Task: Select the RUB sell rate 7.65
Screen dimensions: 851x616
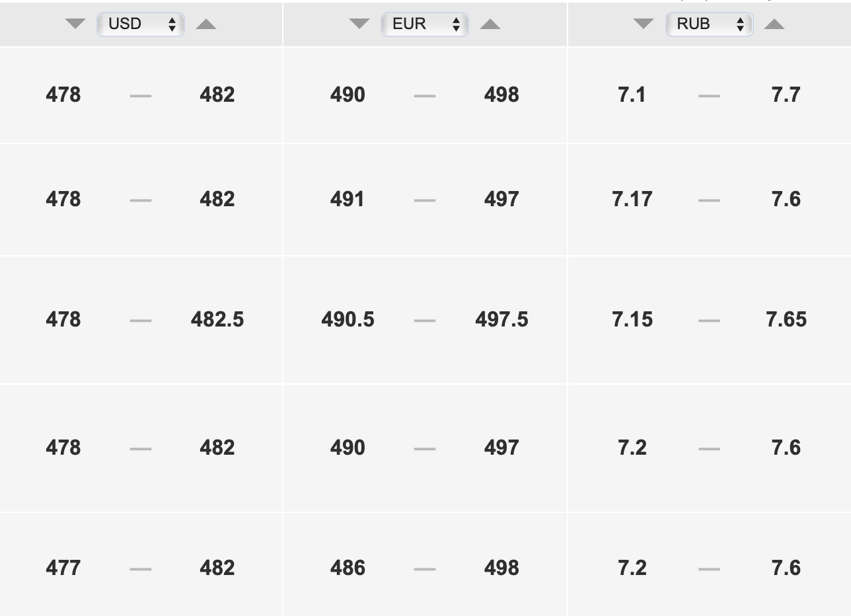Action: coord(786,319)
